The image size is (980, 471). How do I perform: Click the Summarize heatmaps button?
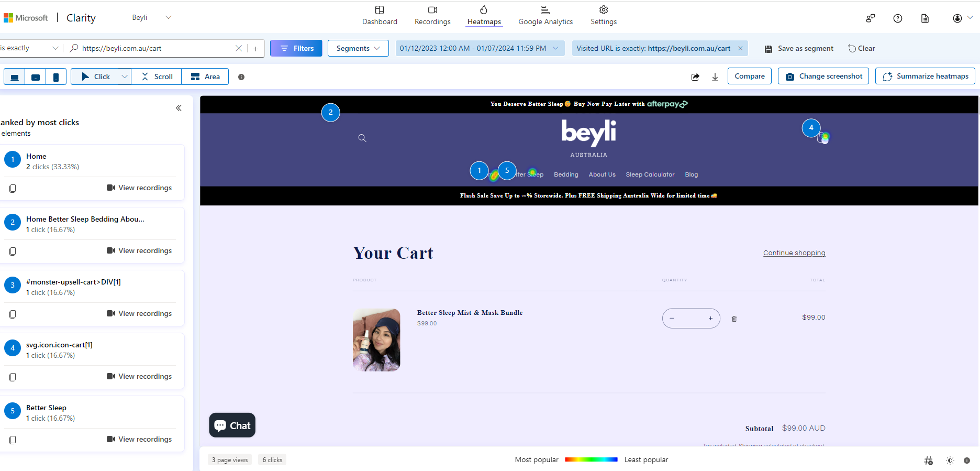tap(925, 76)
